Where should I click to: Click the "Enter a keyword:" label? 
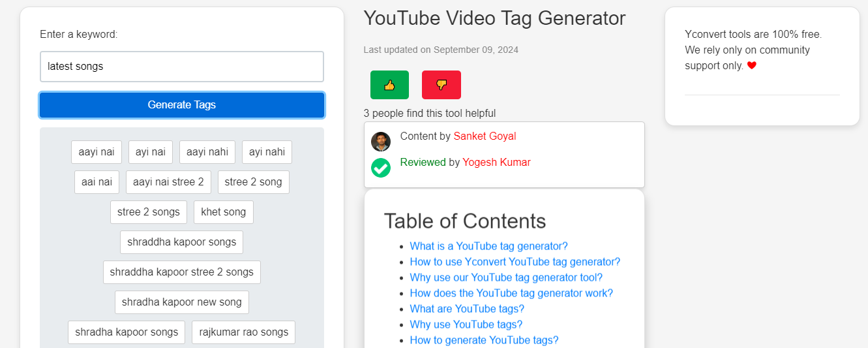[x=79, y=35]
